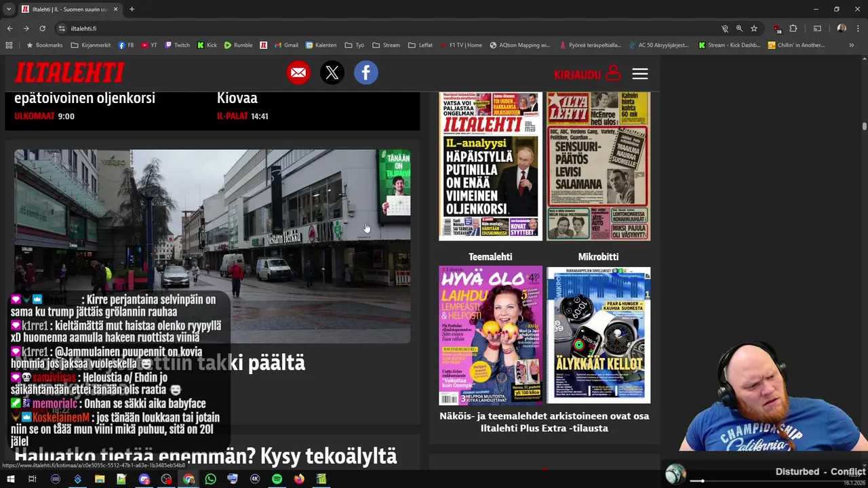This screenshot has height=488, width=868.
Task: Open the Gmail bookmark
Action: 286,45
